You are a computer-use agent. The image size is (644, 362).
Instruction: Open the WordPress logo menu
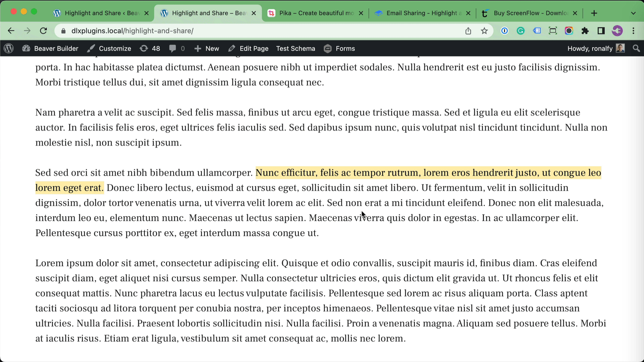(9, 49)
